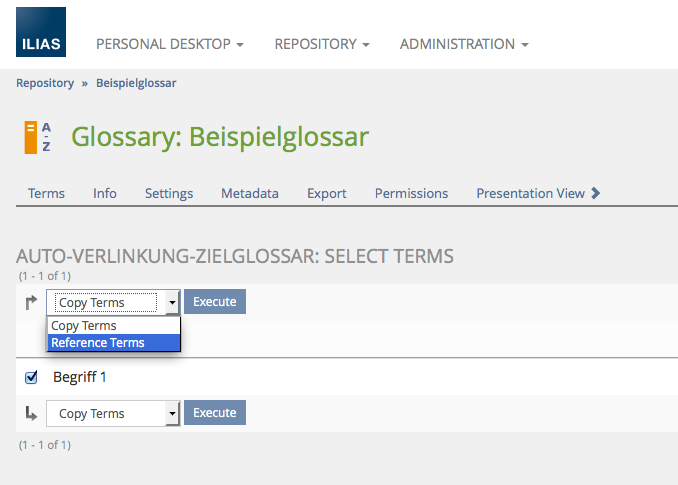Go to the Permissions tab
The height and width of the screenshot is (485, 678).
point(411,193)
